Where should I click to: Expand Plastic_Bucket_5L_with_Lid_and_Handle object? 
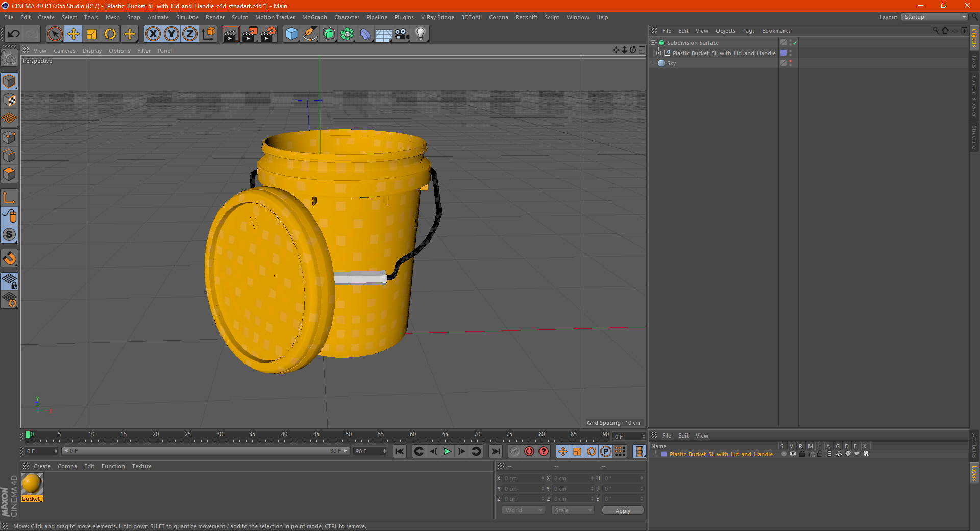point(659,53)
